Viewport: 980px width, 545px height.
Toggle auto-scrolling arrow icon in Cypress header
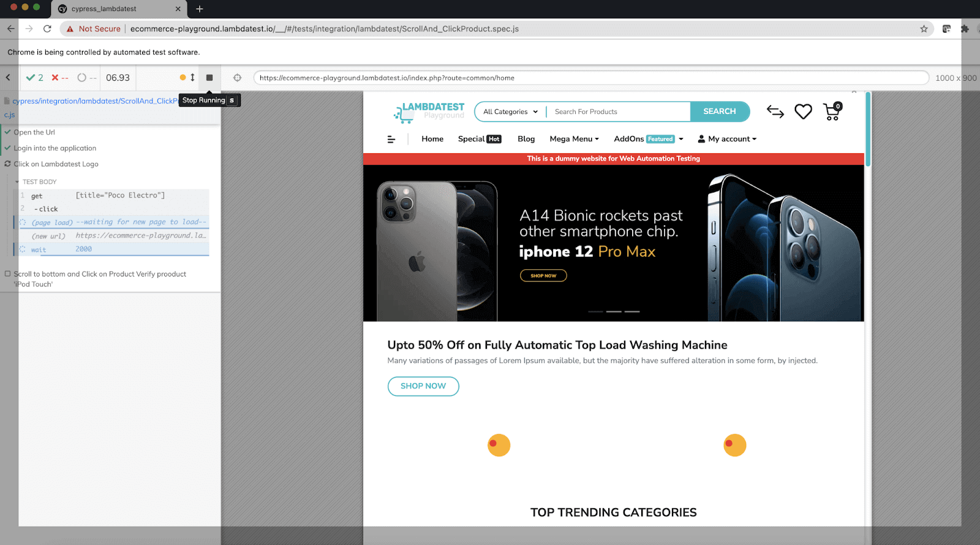pos(192,77)
